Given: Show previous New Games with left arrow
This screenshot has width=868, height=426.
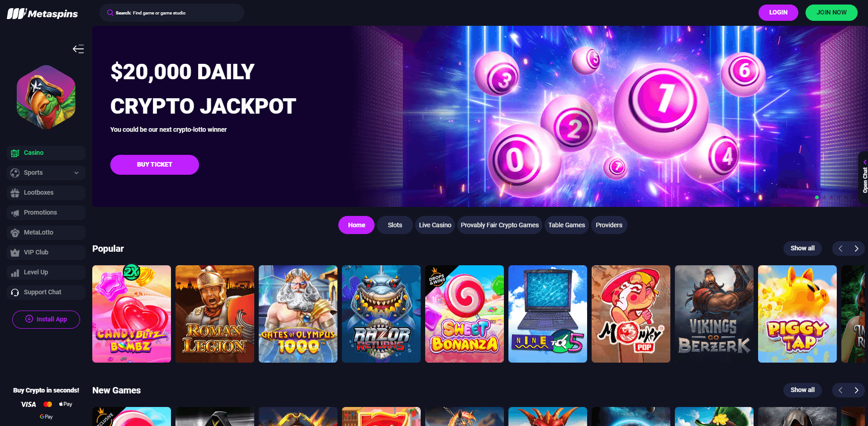Looking at the screenshot, I should (x=840, y=390).
